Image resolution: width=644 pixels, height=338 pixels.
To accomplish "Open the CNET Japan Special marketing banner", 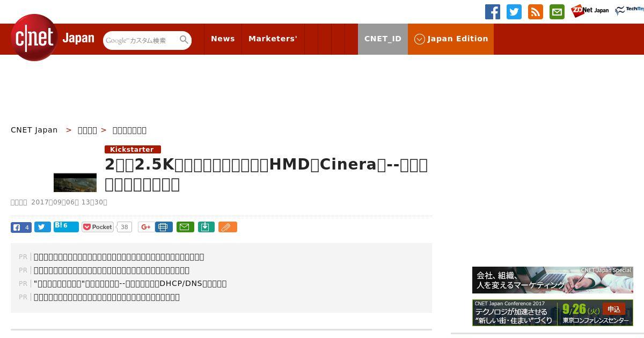I will click(553, 280).
